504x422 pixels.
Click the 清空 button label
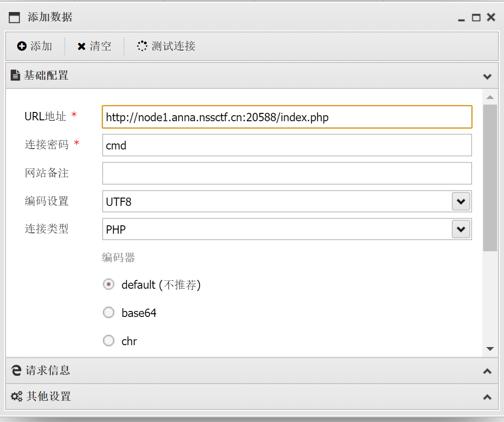pos(100,46)
